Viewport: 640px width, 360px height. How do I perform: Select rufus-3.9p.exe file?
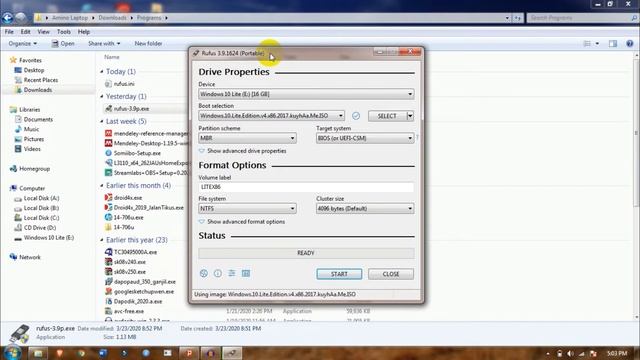point(127,109)
